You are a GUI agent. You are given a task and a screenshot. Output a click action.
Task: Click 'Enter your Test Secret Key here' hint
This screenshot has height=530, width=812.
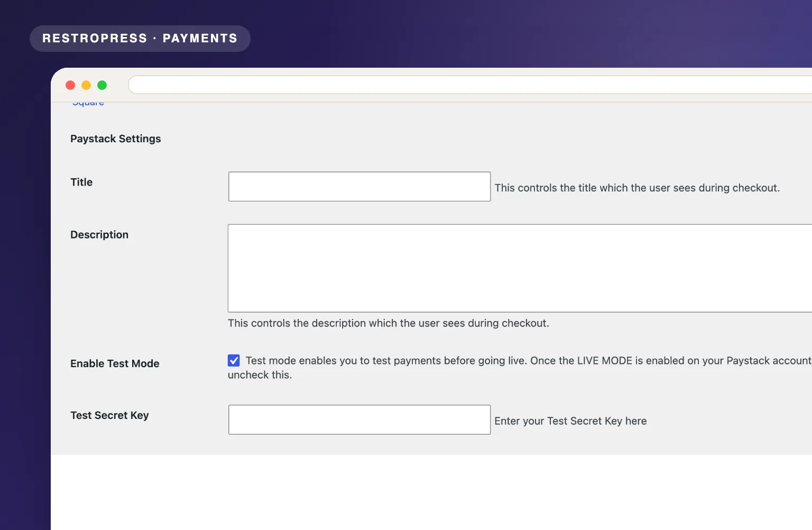tap(570, 421)
